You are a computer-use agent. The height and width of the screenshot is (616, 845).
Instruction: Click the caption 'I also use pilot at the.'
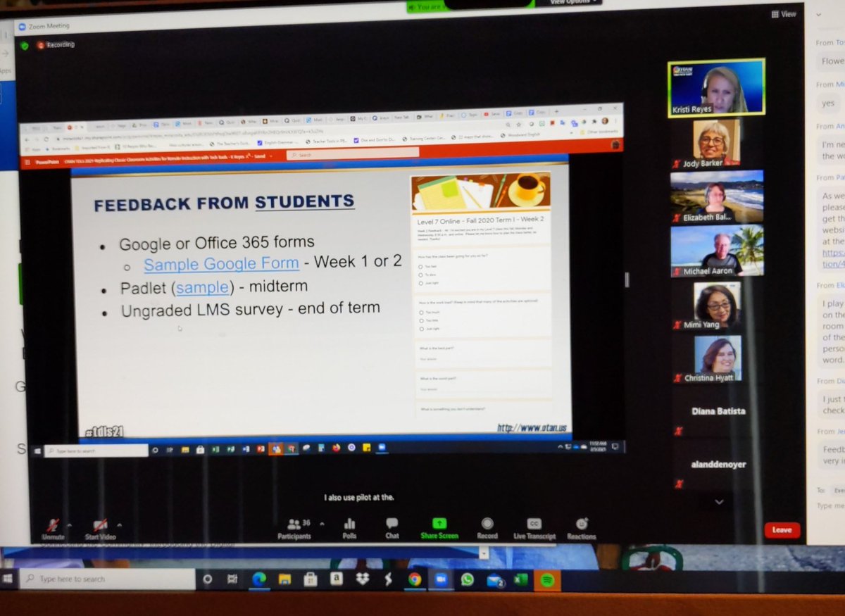click(x=359, y=497)
